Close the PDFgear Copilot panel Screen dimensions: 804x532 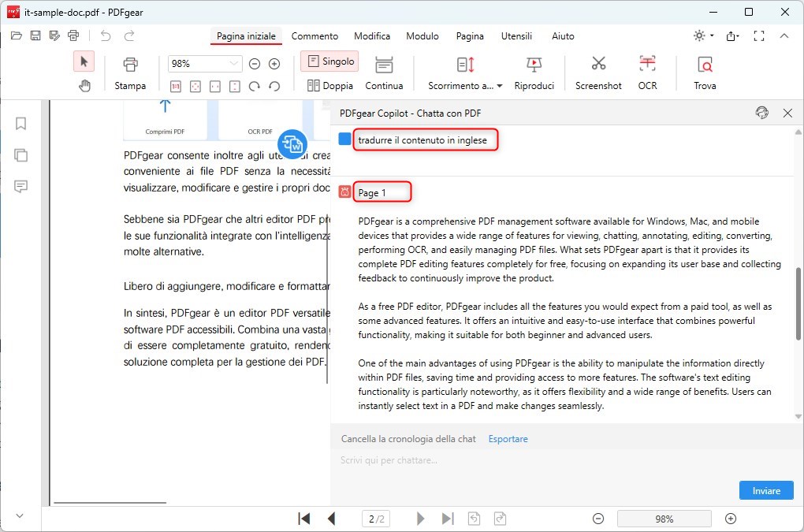(787, 113)
